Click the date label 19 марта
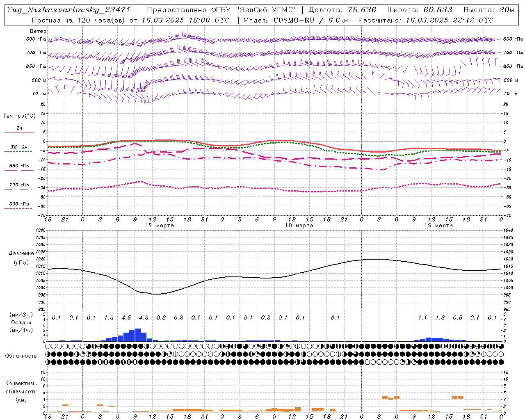Viewport: 525px width, 420px height. point(438,226)
